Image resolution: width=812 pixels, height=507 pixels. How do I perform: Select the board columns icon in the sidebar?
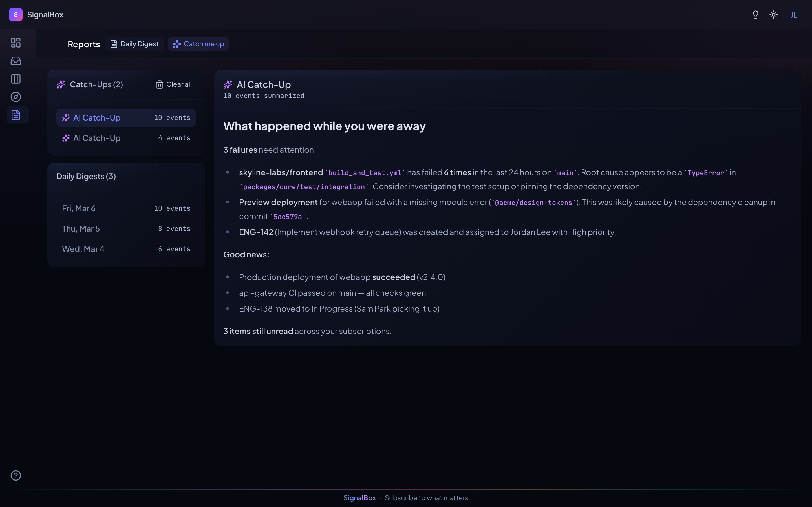point(16,79)
